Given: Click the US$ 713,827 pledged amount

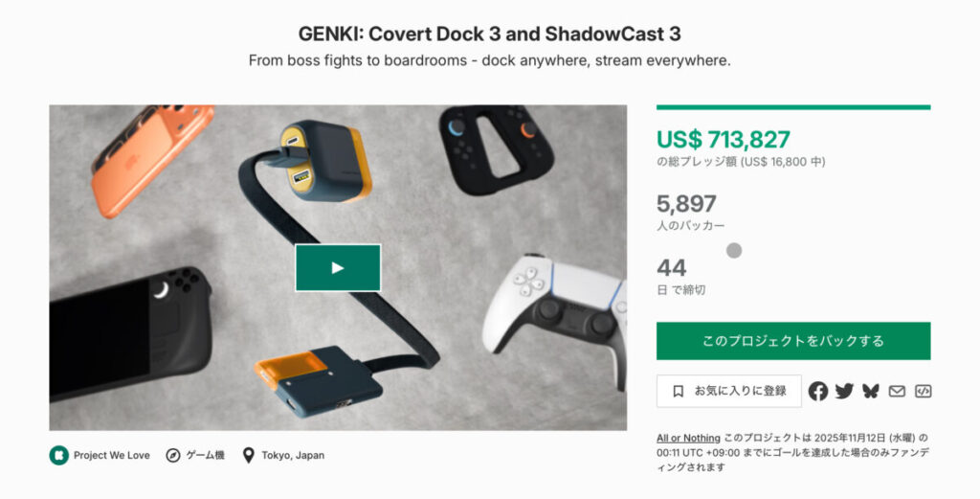Looking at the screenshot, I should 724,139.
